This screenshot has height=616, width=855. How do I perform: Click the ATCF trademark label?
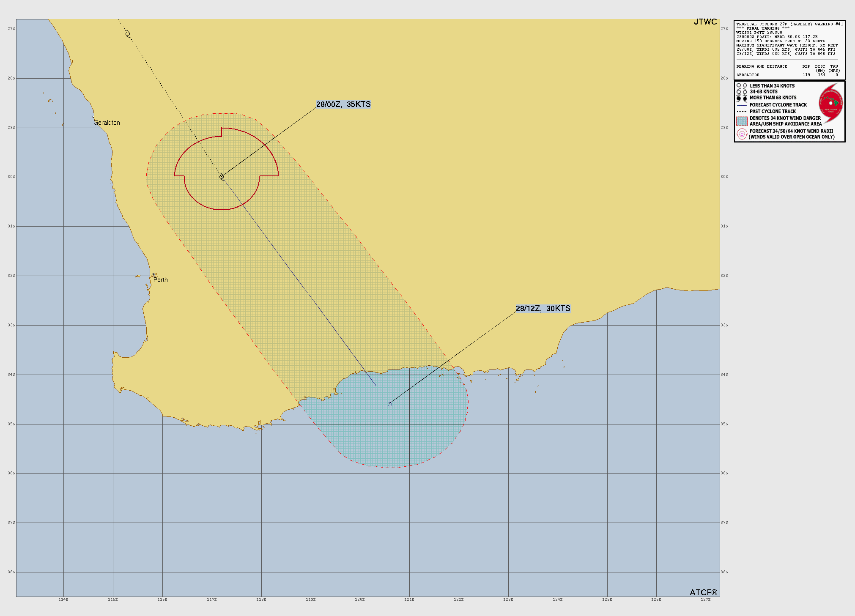coord(703,592)
